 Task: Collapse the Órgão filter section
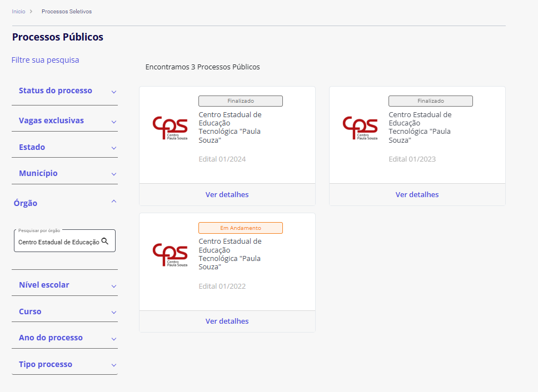pyautogui.click(x=113, y=202)
